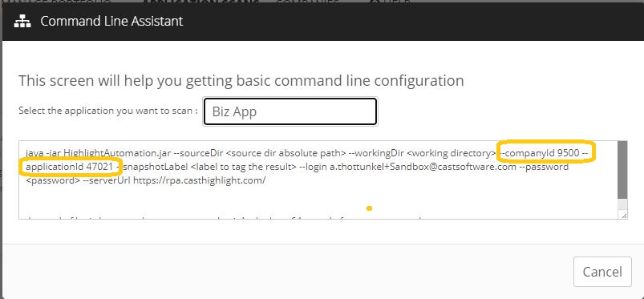
Task: Click the source dir absolute path placeholder
Action: [286, 153]
